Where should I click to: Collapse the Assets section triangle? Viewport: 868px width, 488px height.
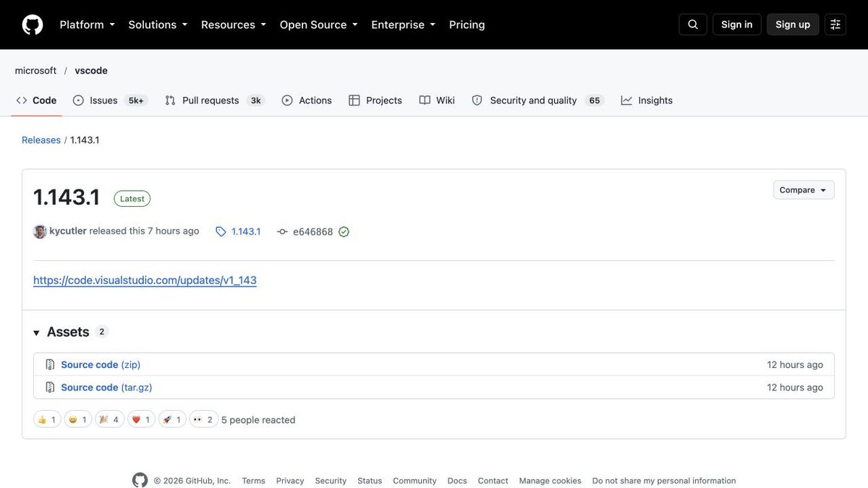[x=36, y=333]
